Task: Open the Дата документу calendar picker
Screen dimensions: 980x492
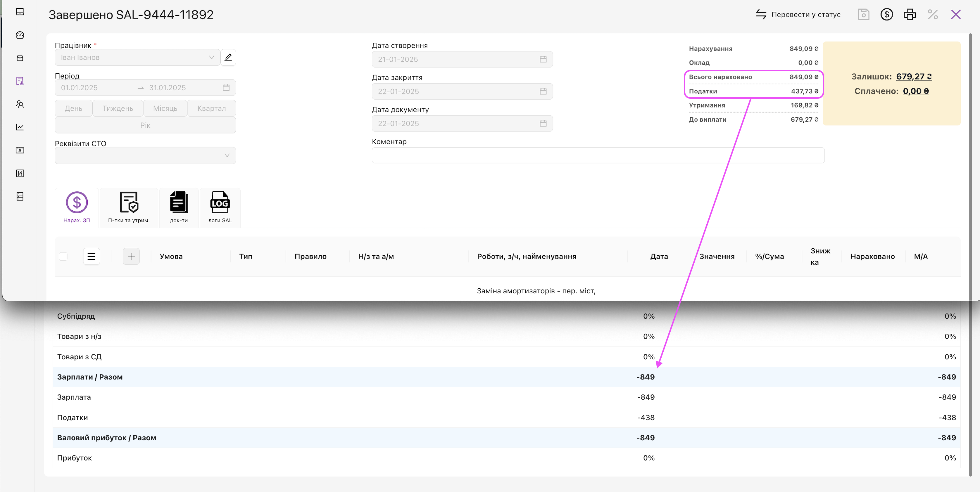Action: click(x=543, y=124)
